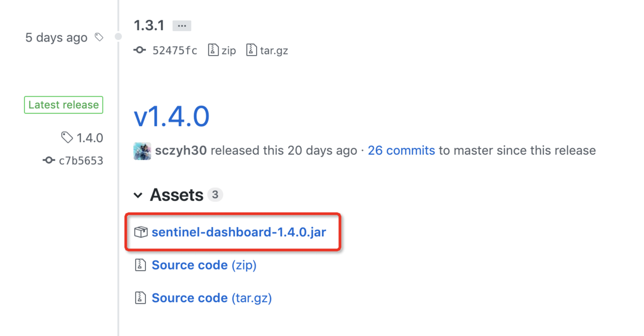Click the timeline dot beside release 1.3.1

tap(118, 36)
